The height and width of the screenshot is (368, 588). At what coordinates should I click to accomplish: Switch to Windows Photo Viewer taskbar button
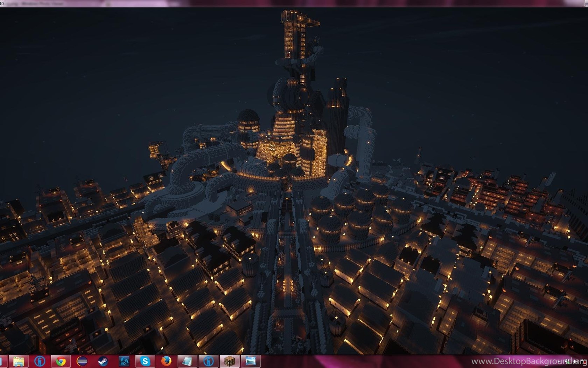point(251,361)
